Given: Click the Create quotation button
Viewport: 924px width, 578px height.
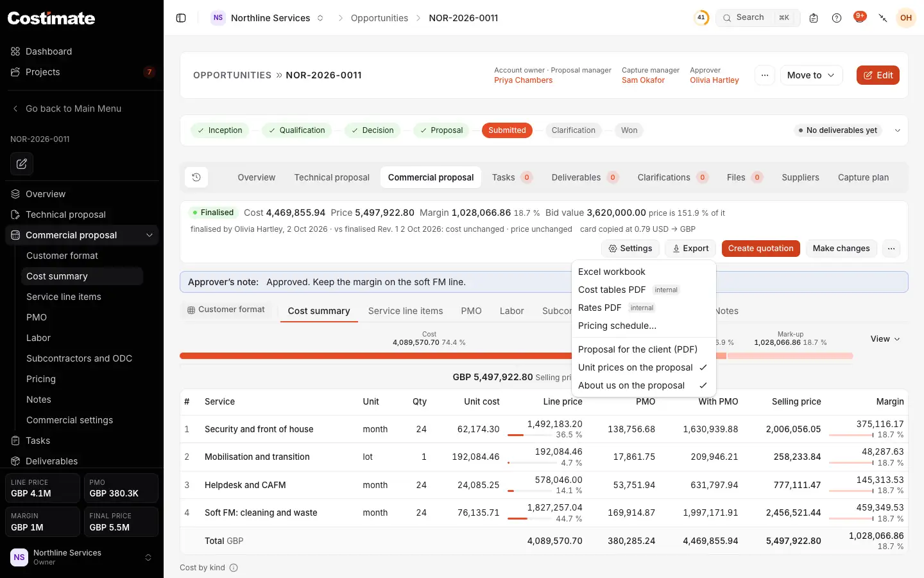Looking at the screenshot, I should click(760, 249).
